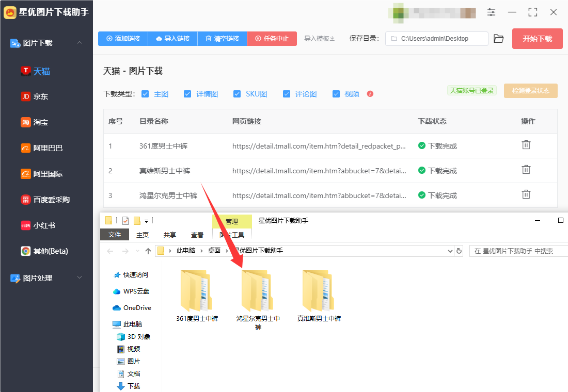Viewport: 568px width, 392px height.
Task: Browse for save folder with folder icon
Action: click(498, 38)
